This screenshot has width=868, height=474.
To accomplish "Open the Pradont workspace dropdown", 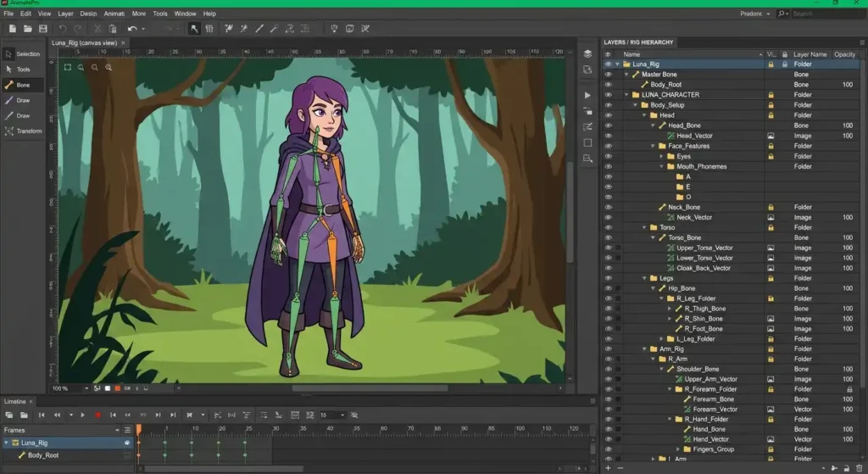I will [755, 14].
